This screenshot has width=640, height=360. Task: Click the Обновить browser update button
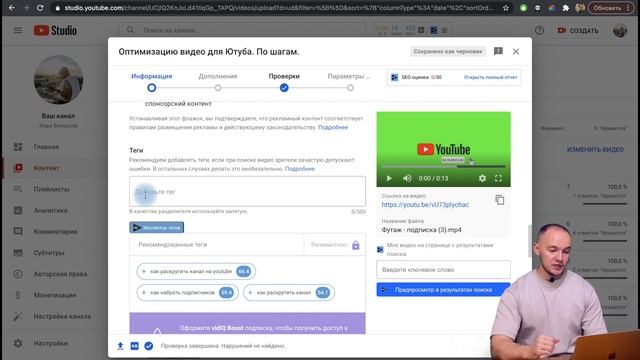click(611, 8)
